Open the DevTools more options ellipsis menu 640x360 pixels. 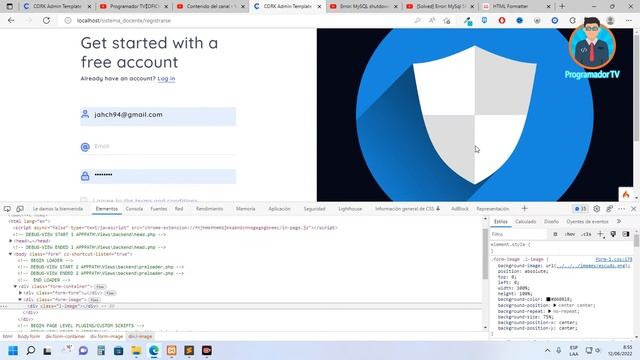point(621,209)
